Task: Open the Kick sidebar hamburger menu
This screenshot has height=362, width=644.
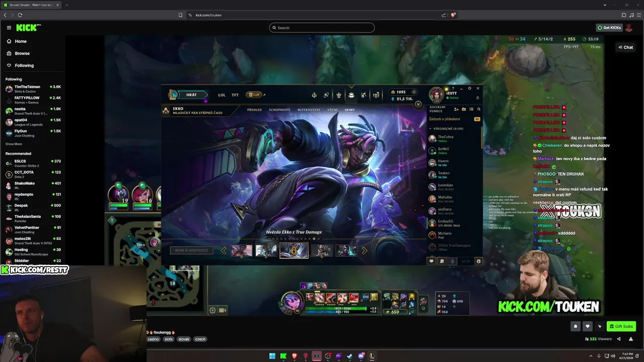Action: [9, 28]
